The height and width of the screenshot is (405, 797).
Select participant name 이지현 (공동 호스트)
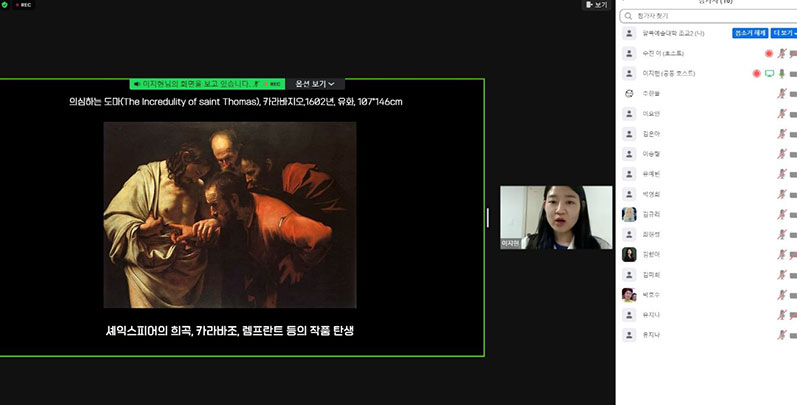point(668,74)
